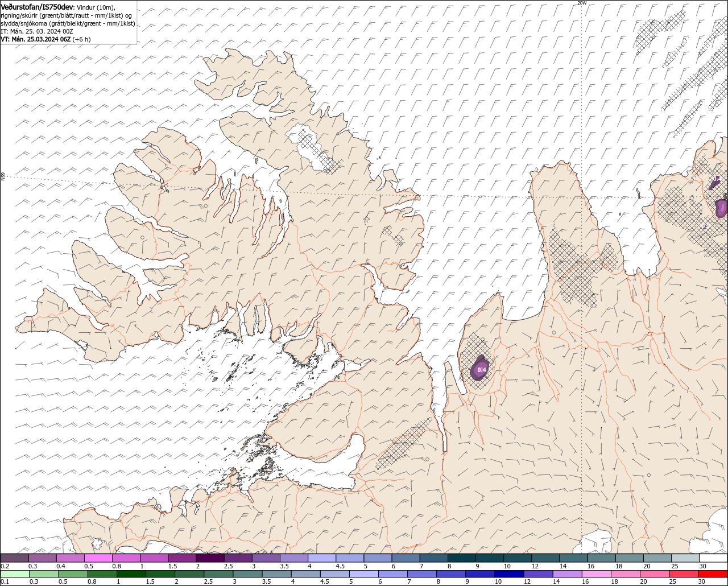This screenshot has height=586, width=728.
Task: Click the '20W' longitude label
Action: 581,3
